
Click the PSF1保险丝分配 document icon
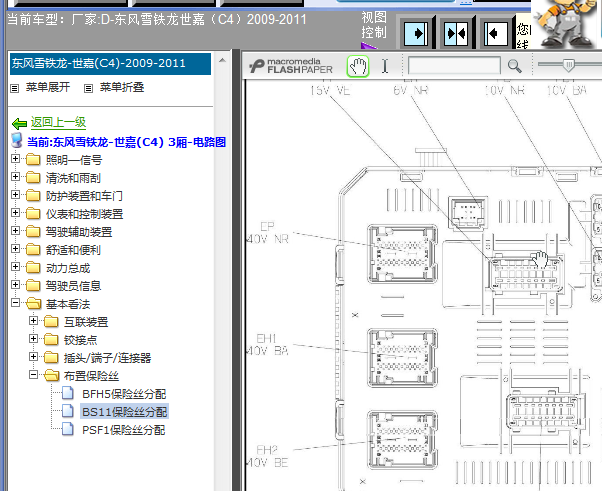tap(68, 429)
